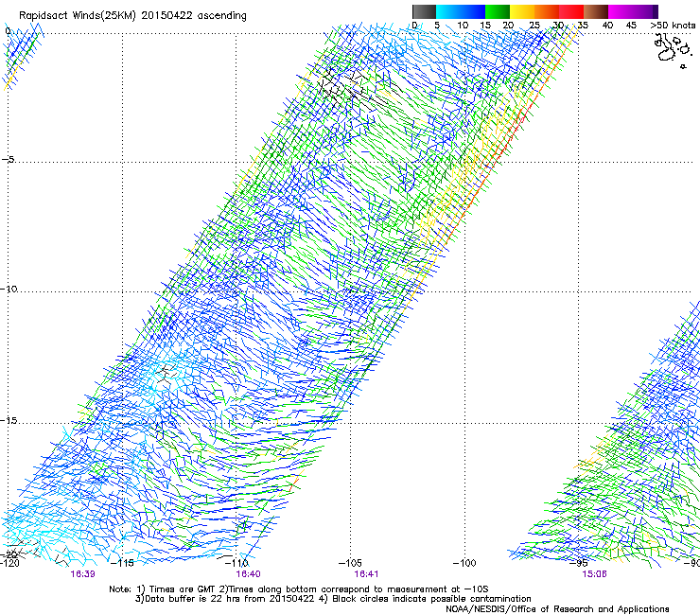Click the title 'Rapidsact Winds(25KM) 20150422 ascending'
700x615 pixels.
coord(132,16)
